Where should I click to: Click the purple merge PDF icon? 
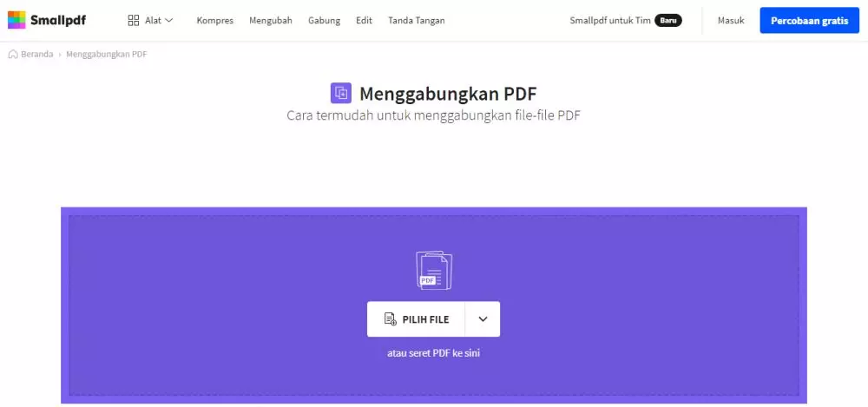(341, 93)
